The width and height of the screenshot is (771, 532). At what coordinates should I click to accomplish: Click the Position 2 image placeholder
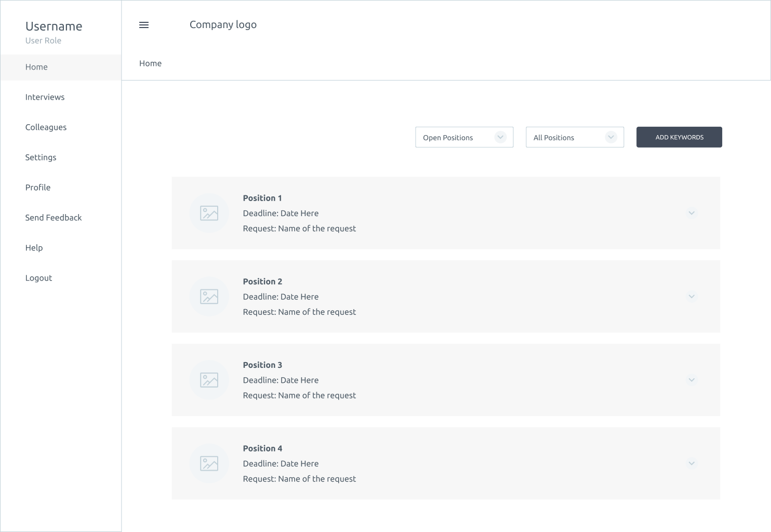tap(209, 297)
